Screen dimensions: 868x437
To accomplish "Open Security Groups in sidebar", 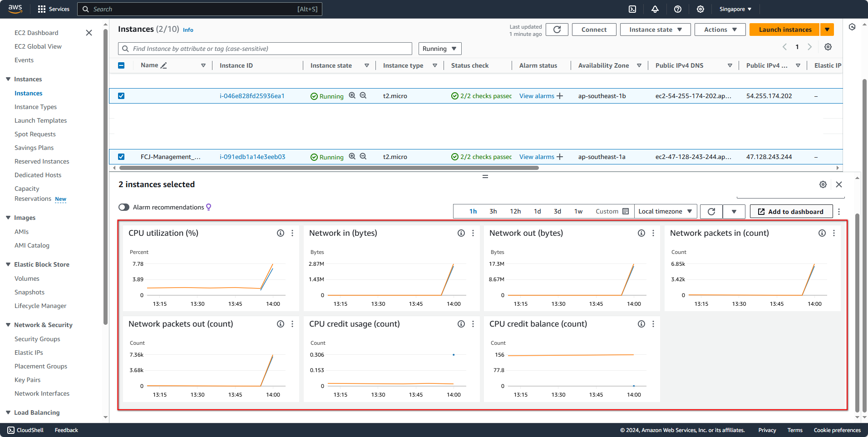I will click(x=37, y=339).
